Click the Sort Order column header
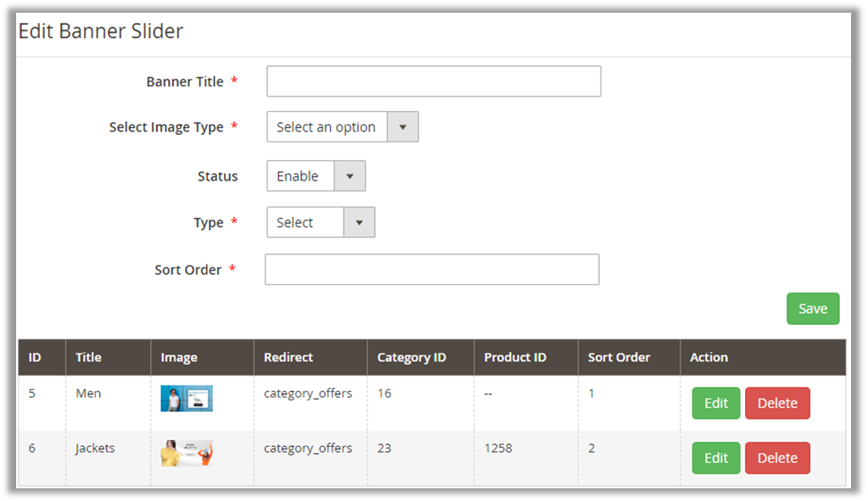 tap(619, 358)
